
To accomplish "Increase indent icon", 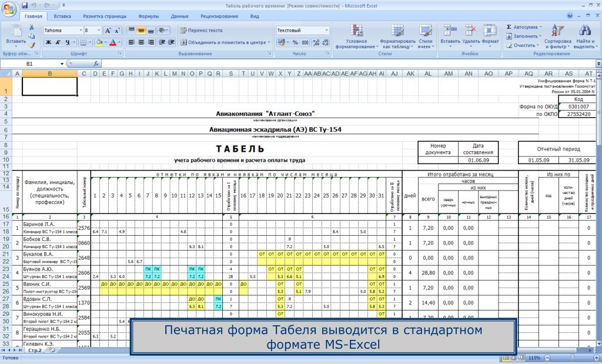I will pos(171,42).
